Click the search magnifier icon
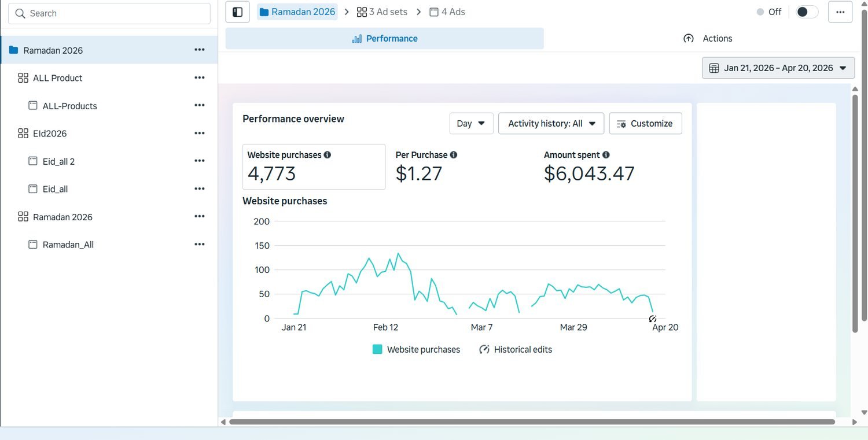868x440 pixels. [x=20, y=13]
